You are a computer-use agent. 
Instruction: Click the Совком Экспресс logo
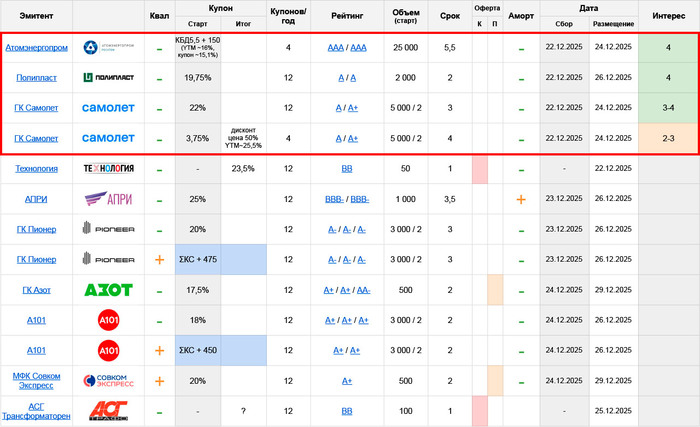pyautogui.click(x=107, y=380)
